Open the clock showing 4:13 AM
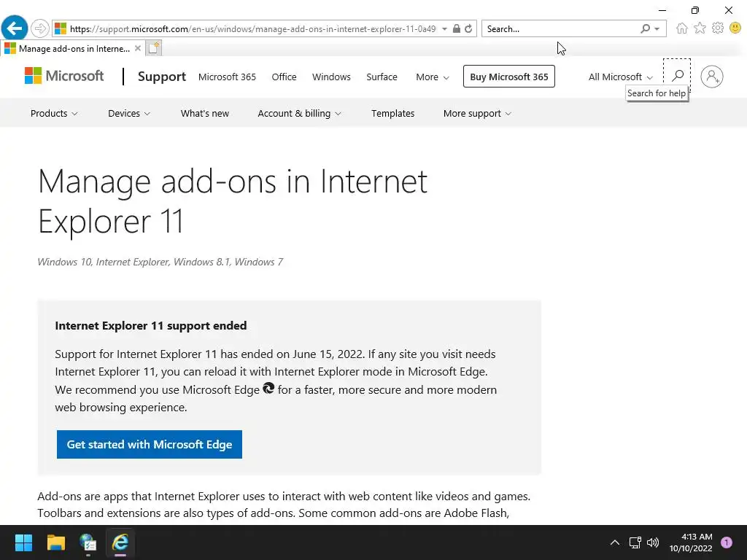 point(691,542)
